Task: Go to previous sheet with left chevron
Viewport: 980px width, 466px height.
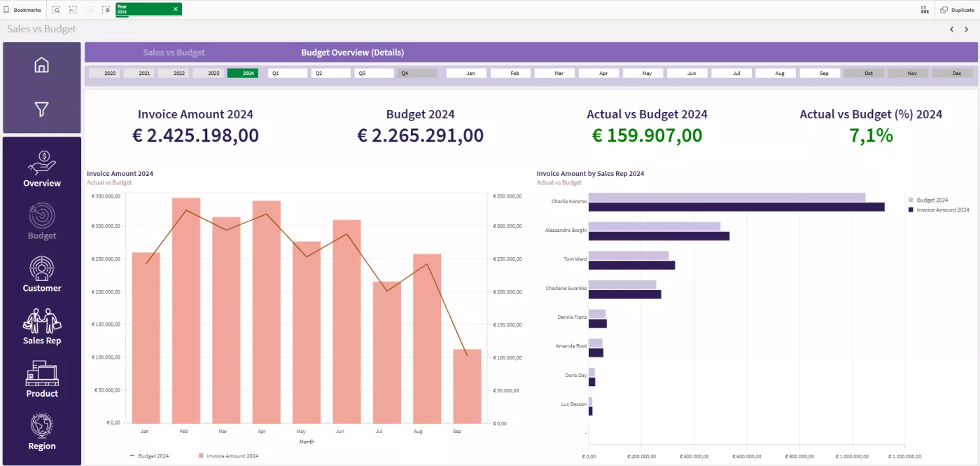Action: tap(951, 29)
